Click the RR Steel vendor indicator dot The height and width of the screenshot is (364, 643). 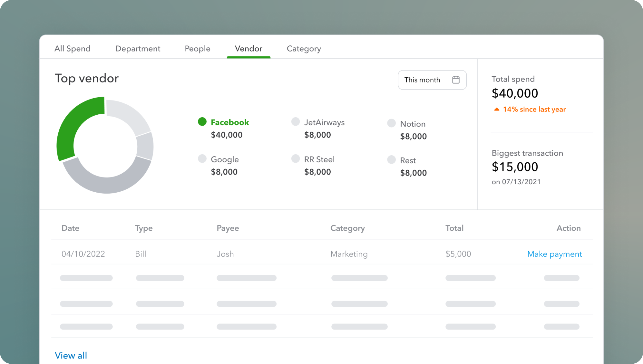295,158
